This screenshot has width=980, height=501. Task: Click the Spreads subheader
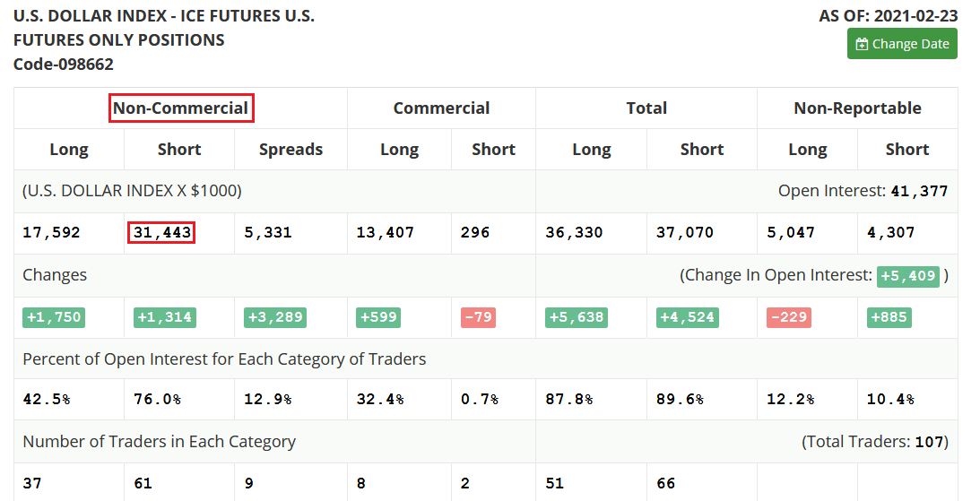[x=291, y=150]
